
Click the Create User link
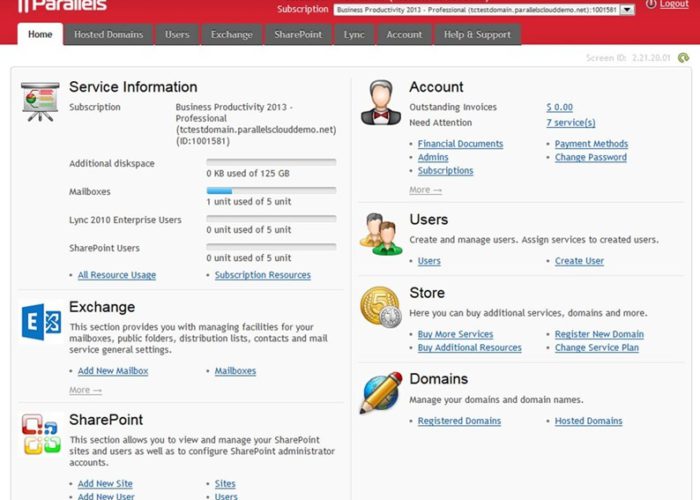click(x=579, y=261)
